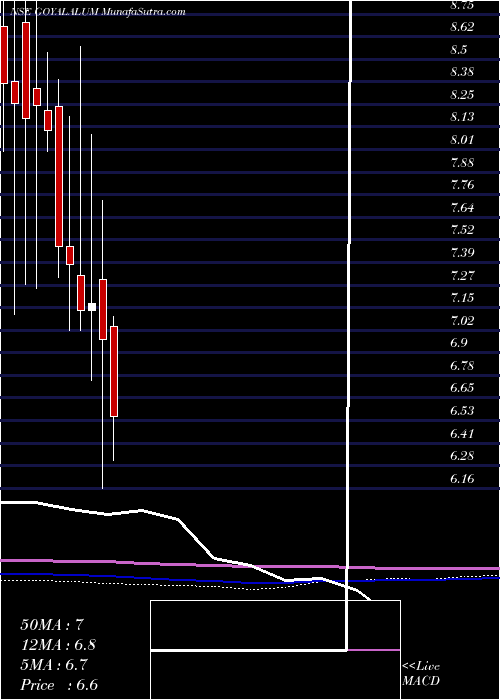This screenshot has height=700, width=500.
Task: Click the 6.9 price axis label
Action: tap(459, 343)
